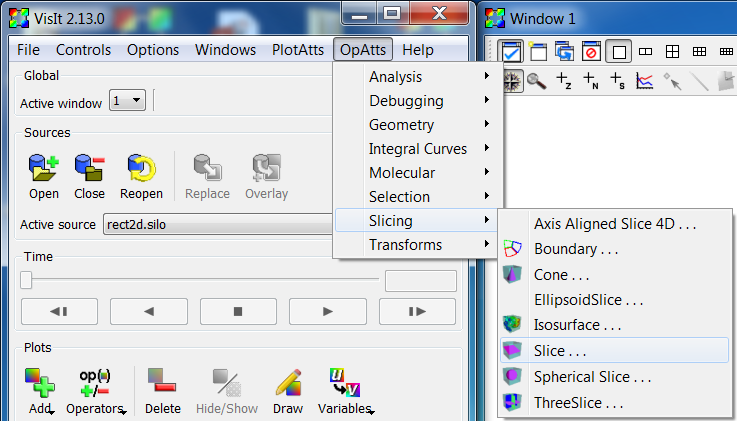Select the zone pick (+Z) tool
Image resolution: width=737 pixels, height=421 pixels.
pos(564,81)
